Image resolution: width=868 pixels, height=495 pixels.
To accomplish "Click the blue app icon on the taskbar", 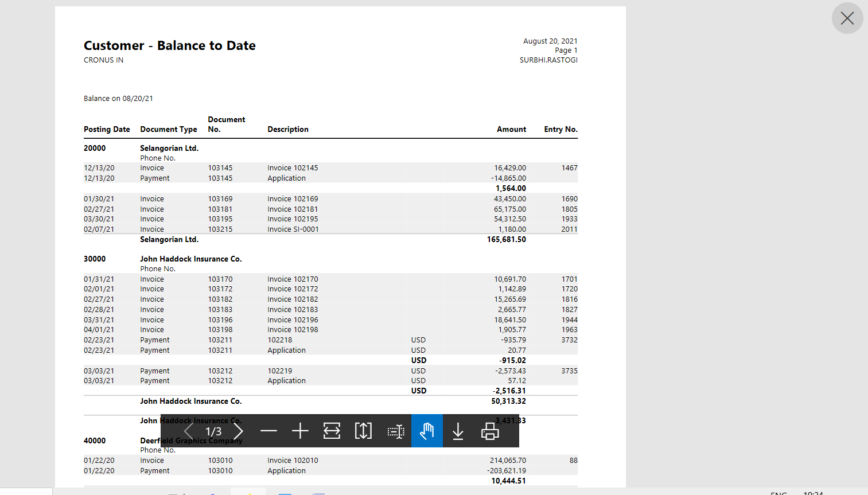I will (x=285, y=493).
